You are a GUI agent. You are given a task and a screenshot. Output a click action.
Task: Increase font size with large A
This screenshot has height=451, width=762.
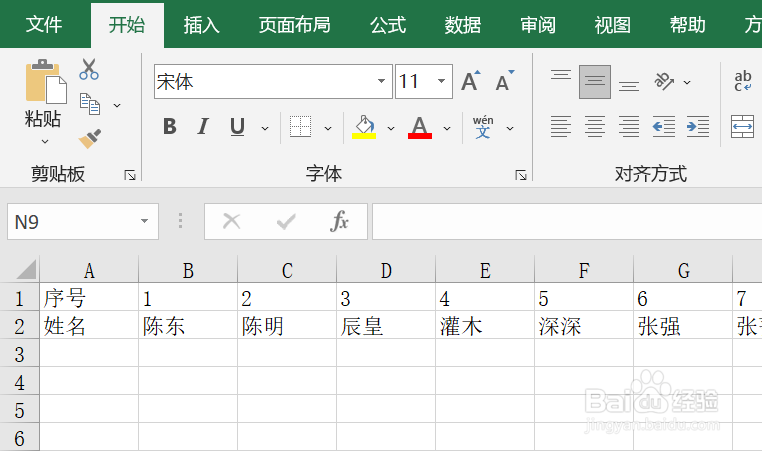[470, 81]
